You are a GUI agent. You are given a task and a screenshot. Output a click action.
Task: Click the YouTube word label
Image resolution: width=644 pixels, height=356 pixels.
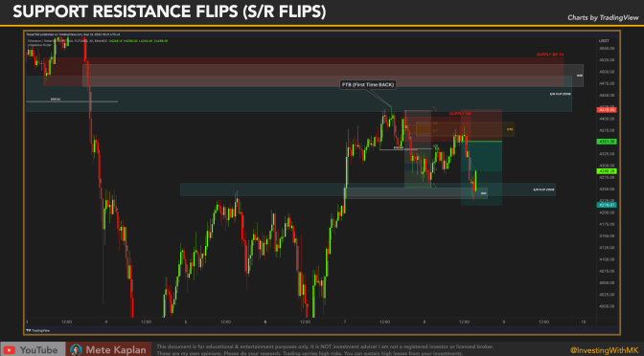(38, 350)
